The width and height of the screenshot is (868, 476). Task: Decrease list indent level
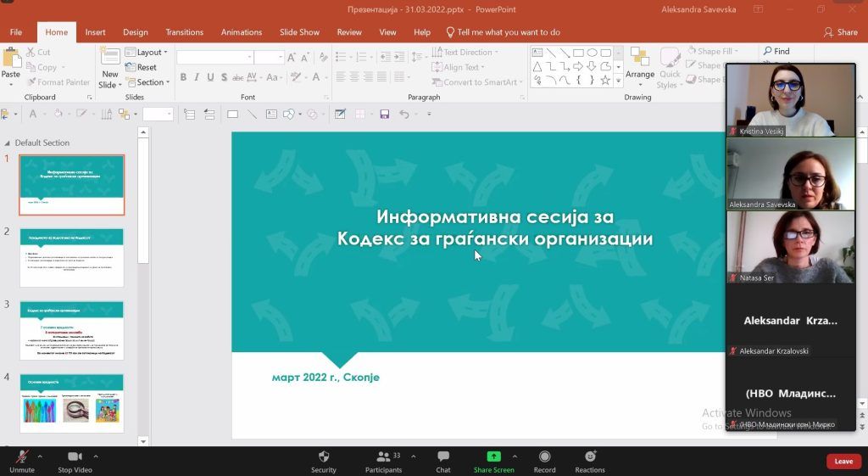(386, 57)
